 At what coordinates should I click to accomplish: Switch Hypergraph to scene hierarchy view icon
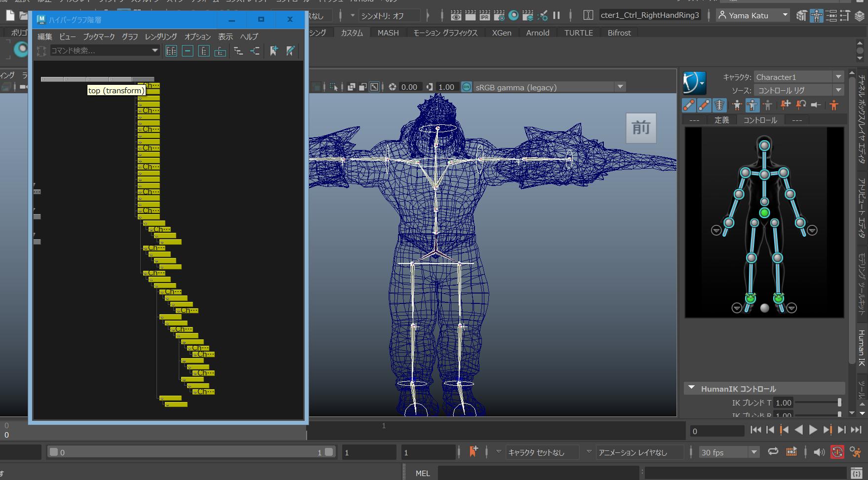pyautogui.click(x=238, y=51)
